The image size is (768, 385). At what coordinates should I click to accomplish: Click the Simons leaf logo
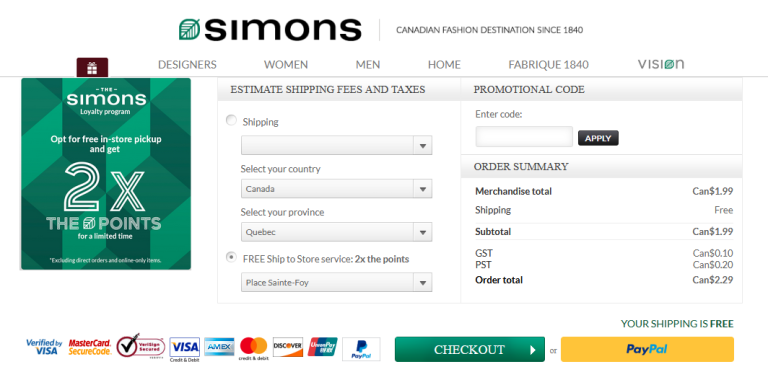(x=189, y=29)
